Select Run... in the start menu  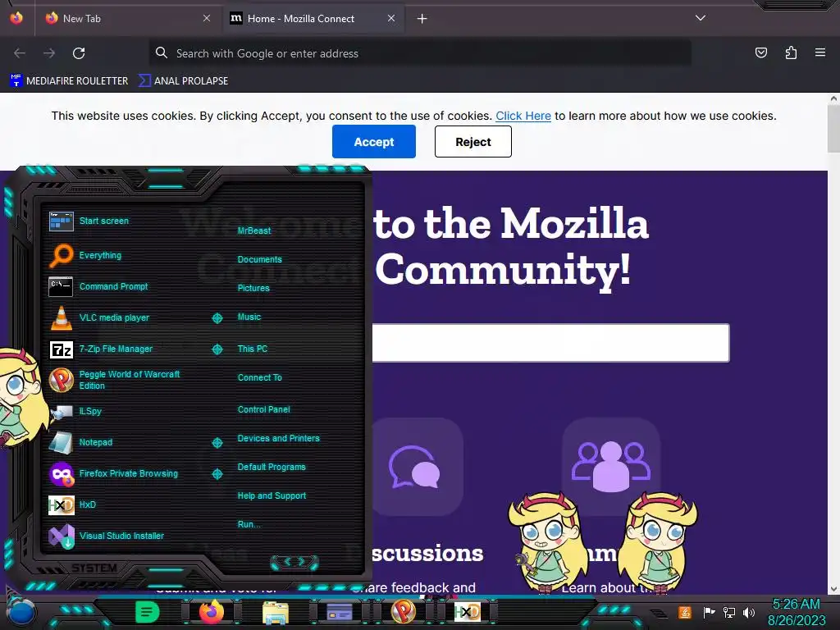pos(249,524)
